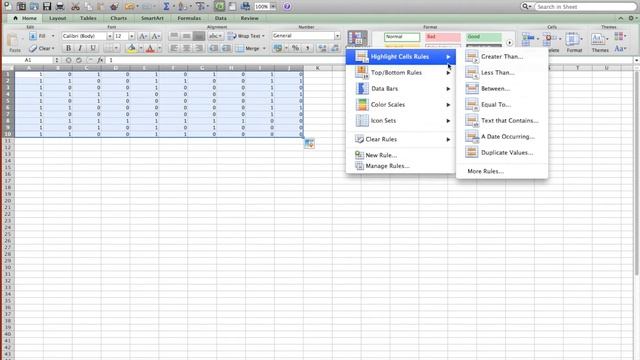This screenshot has width=640, height=360.
Task: Select the Between... rule
Action: [502, 89]
